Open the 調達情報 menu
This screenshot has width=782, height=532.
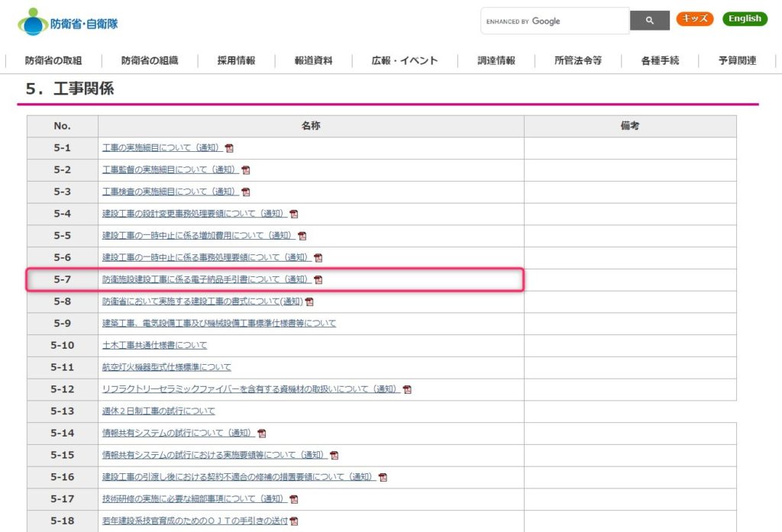tap(496, 60)
